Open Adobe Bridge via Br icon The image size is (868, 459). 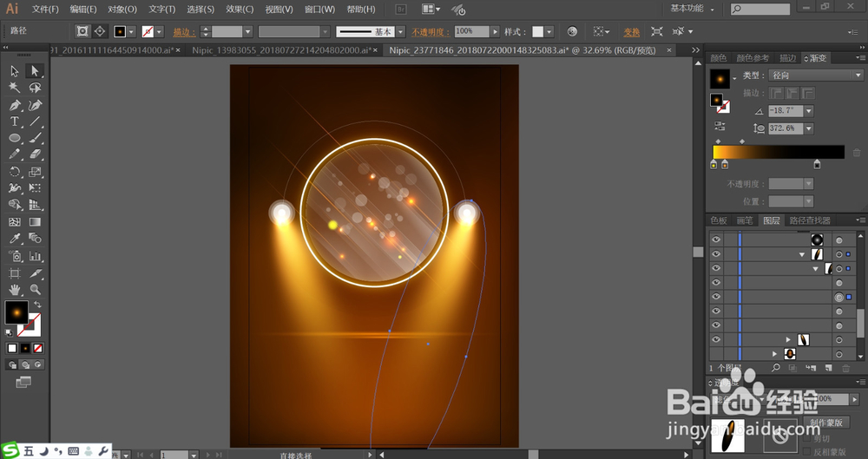click(401, 9)
